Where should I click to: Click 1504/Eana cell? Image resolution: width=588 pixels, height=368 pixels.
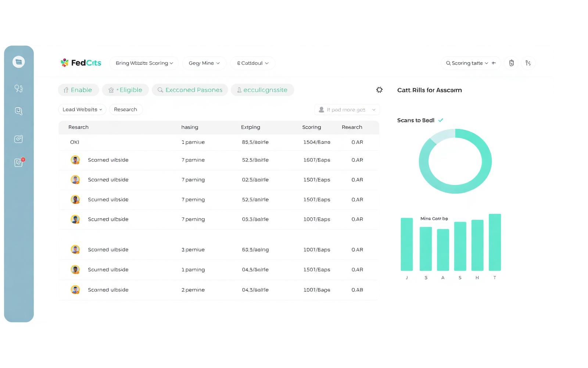[x=317, y=142]
